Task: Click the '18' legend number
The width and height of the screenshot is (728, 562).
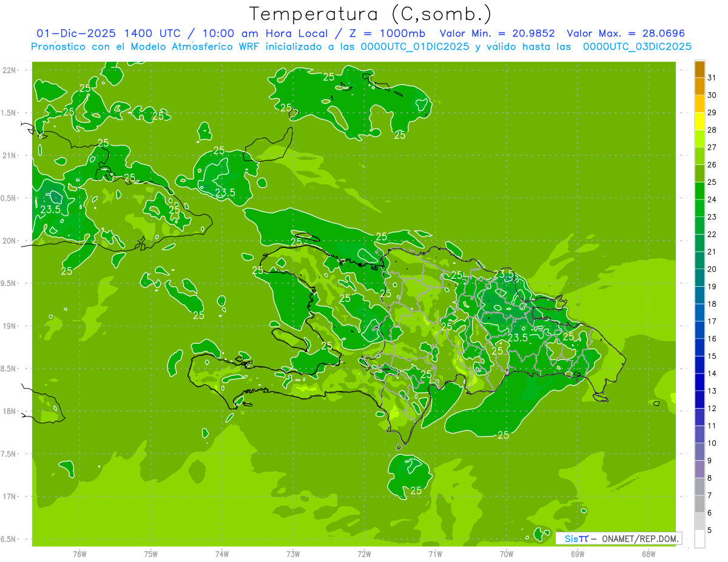Action: click(712, 304)
